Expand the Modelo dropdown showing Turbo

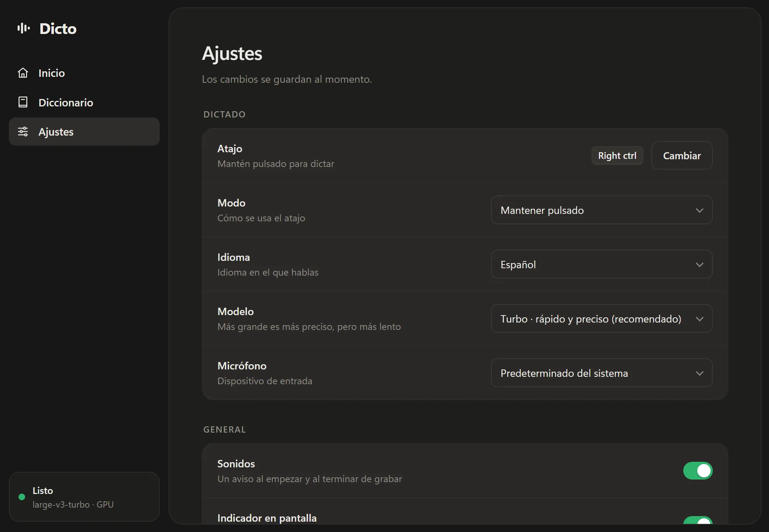point(602,318)
